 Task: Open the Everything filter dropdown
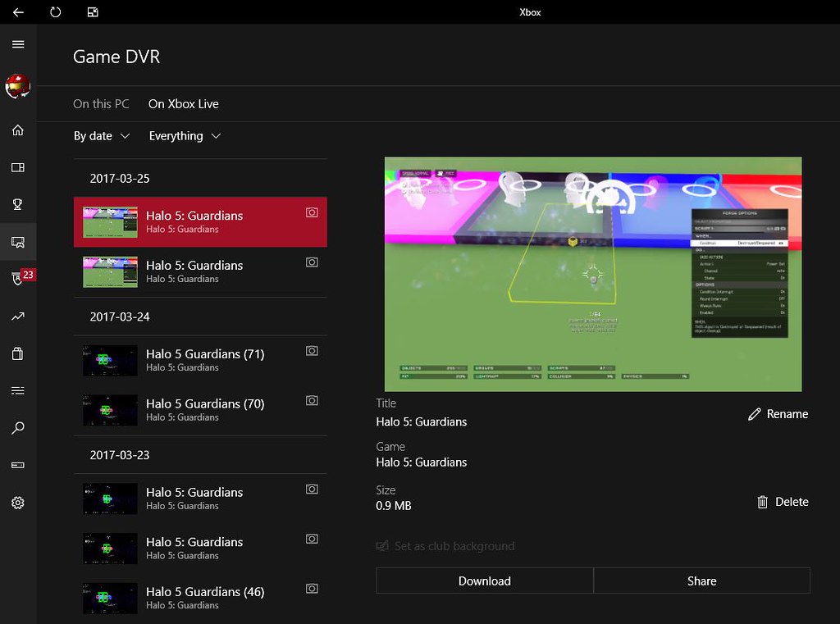click(185, 136)
